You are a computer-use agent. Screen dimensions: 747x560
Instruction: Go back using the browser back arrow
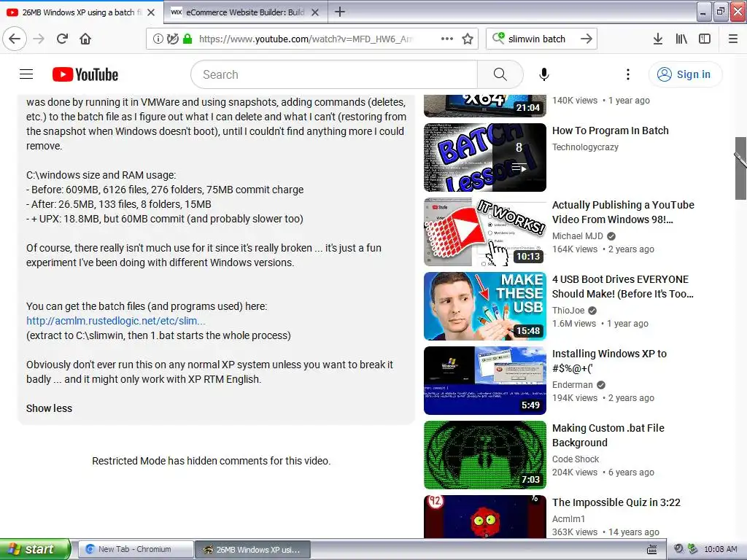(15, 39)
